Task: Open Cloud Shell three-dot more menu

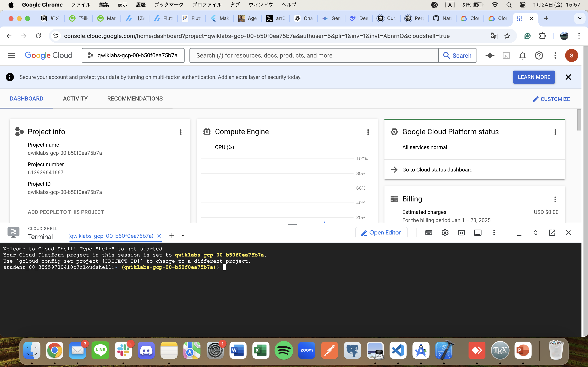Action: point(494,232)
